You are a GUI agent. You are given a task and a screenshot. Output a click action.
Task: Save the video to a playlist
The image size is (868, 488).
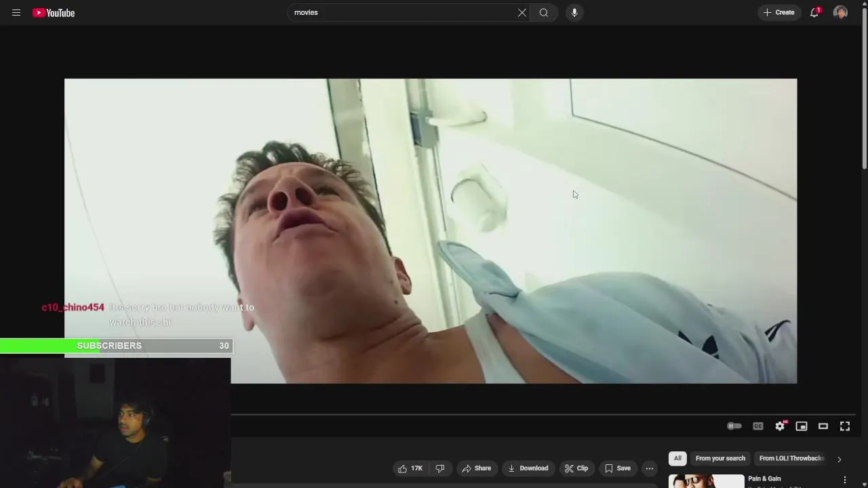[617, 468]
